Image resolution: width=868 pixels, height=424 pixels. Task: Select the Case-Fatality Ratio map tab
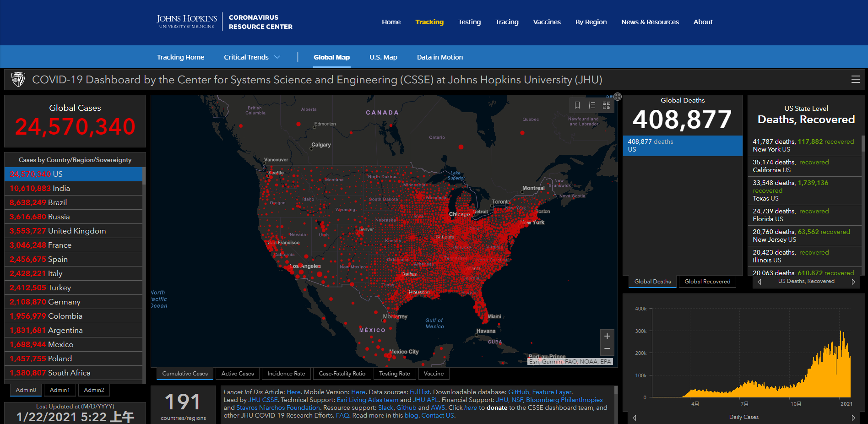(342, 374)
